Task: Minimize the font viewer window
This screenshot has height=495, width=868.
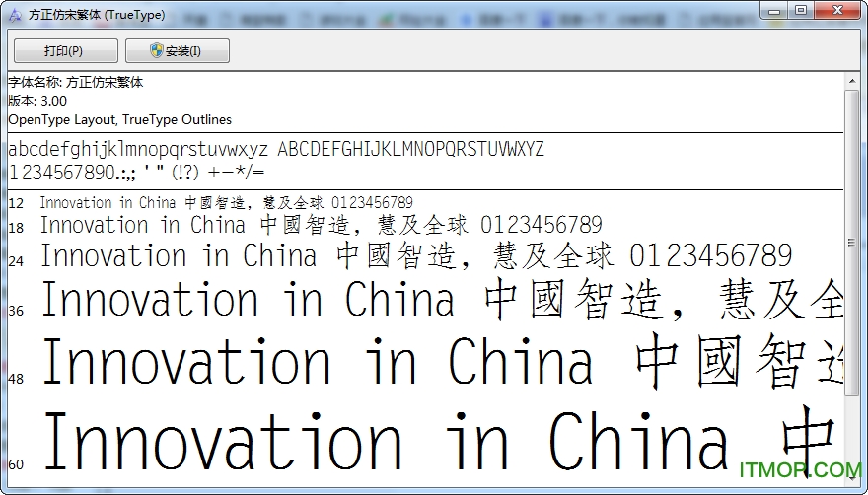Action: click(x=774, y=11)
